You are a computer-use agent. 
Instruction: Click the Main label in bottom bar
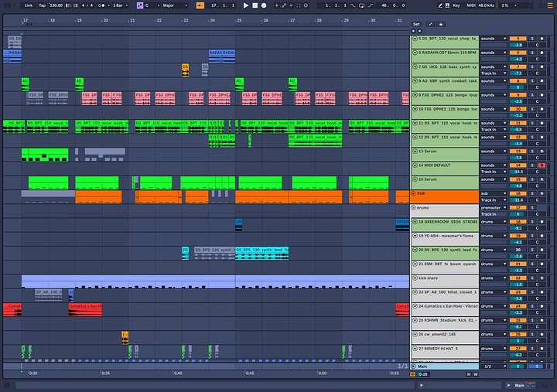point(519,385)
